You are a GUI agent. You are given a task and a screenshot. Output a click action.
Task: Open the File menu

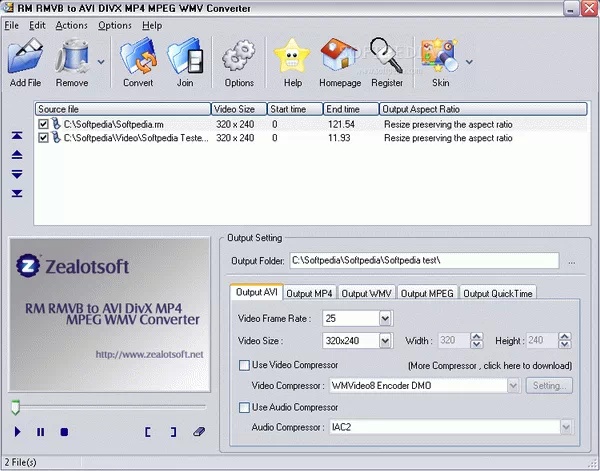point(11,26)
